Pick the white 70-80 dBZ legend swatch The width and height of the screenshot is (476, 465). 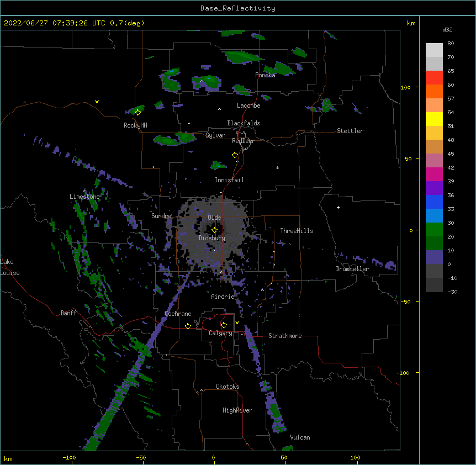click(x=434, y=50)
